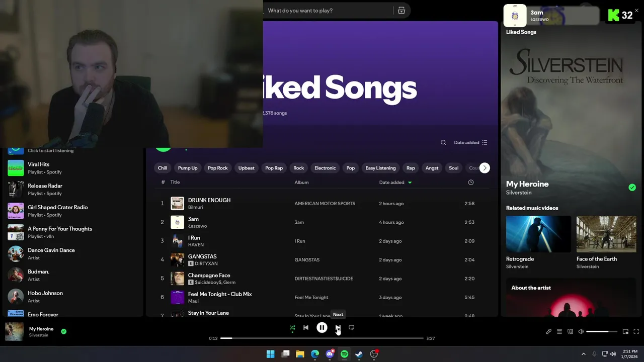Open OBS Studio from the taskbar

point(374,354)
